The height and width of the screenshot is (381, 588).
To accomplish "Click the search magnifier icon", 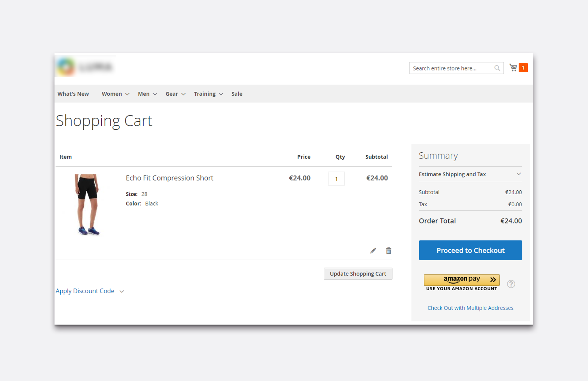I will (497, 68).
